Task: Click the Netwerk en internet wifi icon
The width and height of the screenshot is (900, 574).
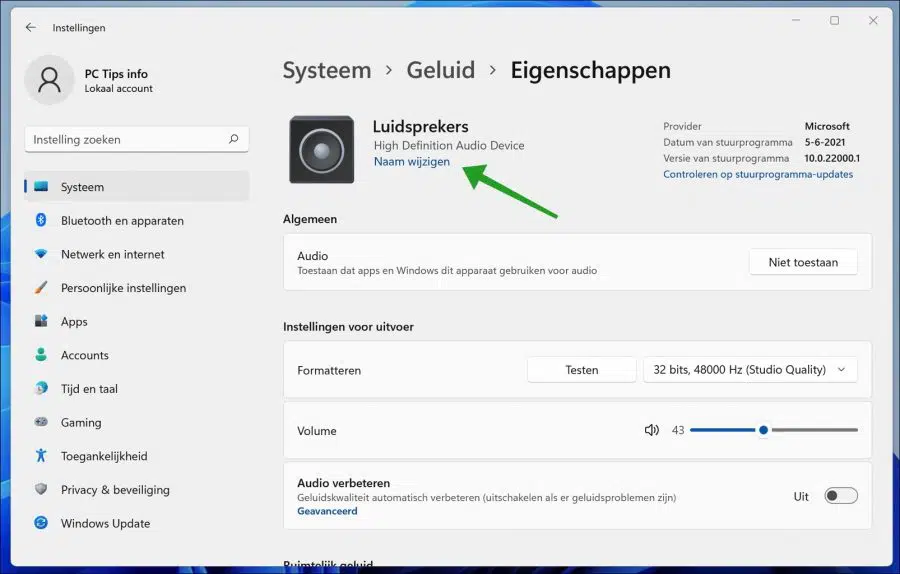Action: point(41,254)
